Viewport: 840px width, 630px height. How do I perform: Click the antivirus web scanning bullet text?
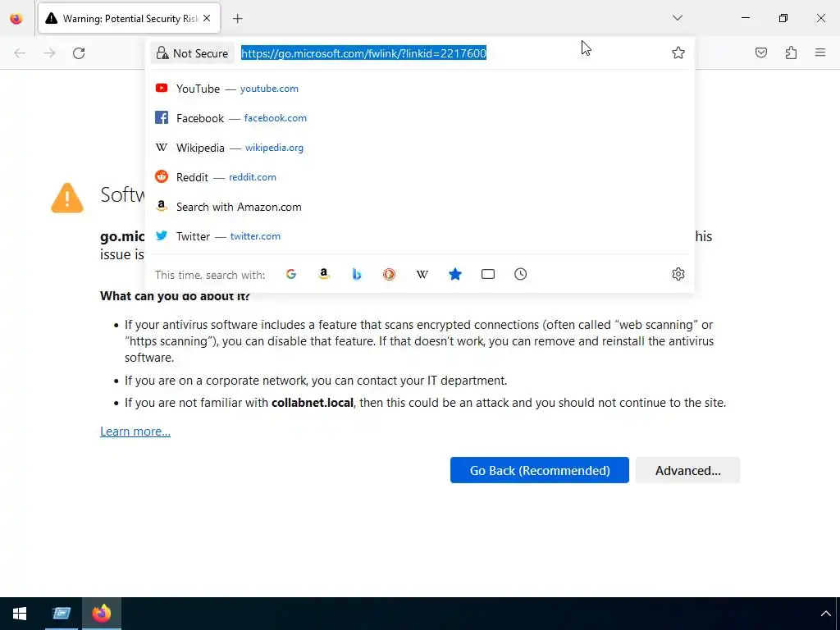pos(419,341)
